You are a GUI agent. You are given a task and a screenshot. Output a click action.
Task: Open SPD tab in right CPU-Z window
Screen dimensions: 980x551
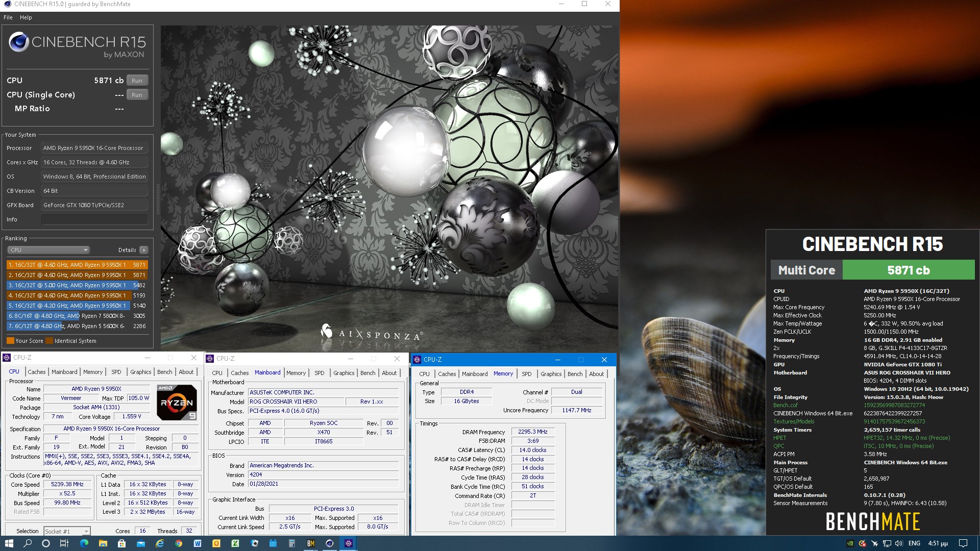(527, 374)
